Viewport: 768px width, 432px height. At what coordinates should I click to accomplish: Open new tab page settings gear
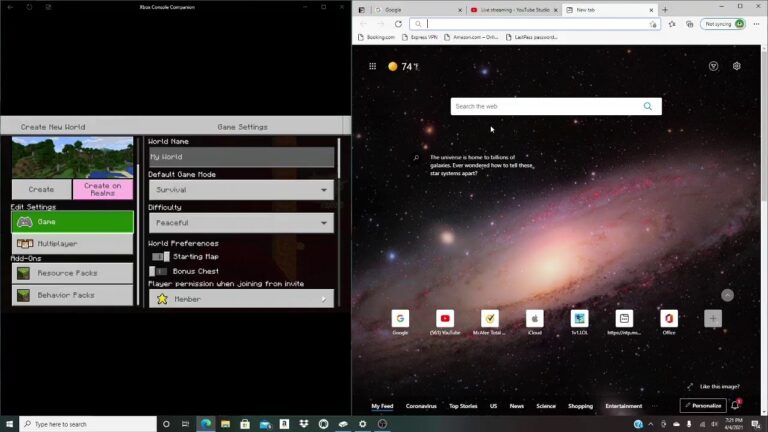coord(737,66)
